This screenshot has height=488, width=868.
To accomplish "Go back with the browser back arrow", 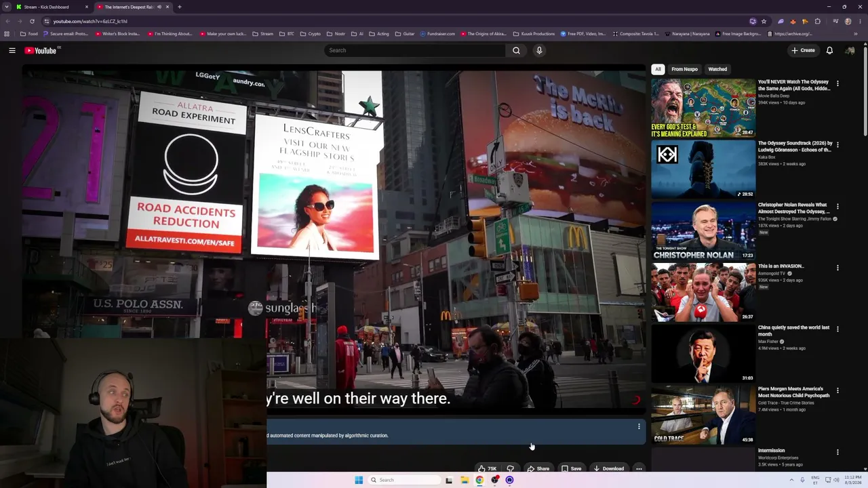I will click(x=7, y=21).
